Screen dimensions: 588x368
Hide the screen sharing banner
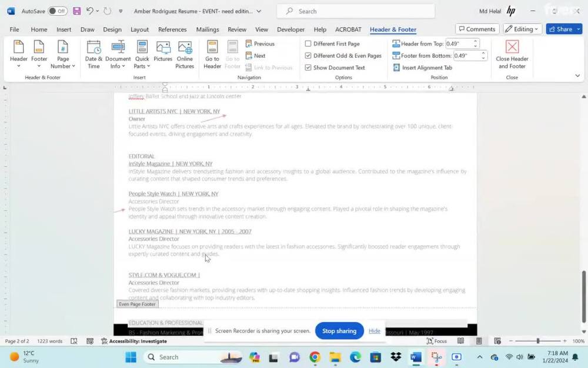[374, 331]
